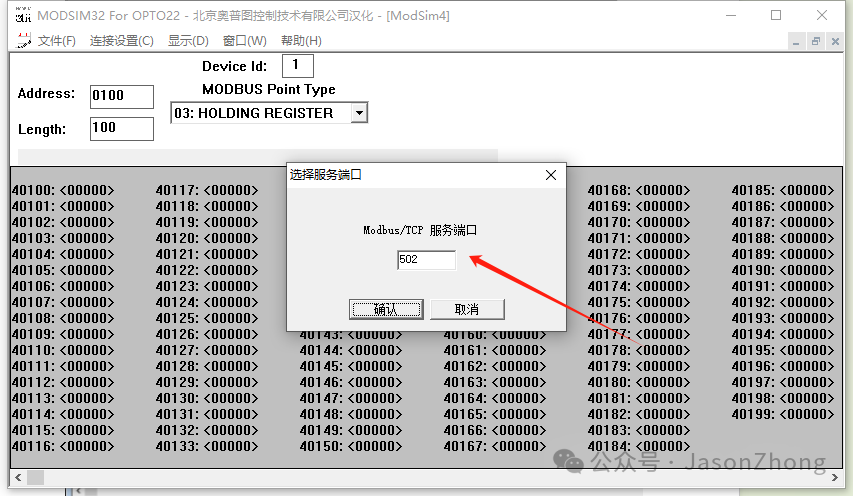Click the Modbus/TCP port field showing 502
This screenshot has height=496, width=853.
click(426, 260)
